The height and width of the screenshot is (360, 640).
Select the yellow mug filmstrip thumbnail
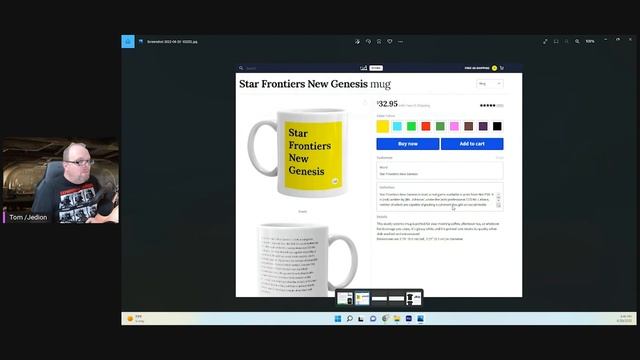pyautogui.click(x=362, y=298)
